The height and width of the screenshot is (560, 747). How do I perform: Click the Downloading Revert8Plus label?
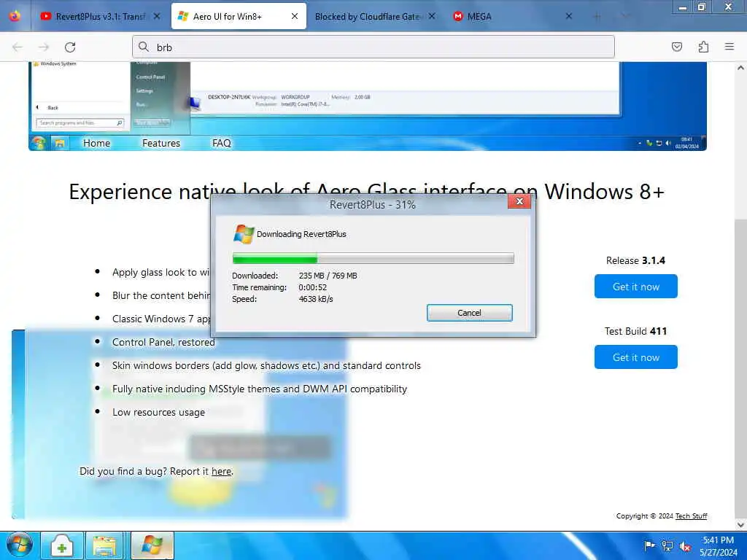pyautogui.click(x=301, y=234)
